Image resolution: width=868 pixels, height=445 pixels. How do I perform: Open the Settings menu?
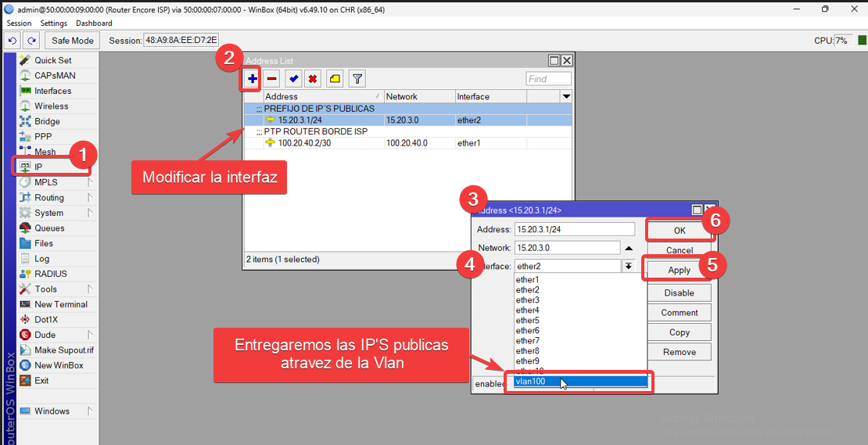point(54,23)
